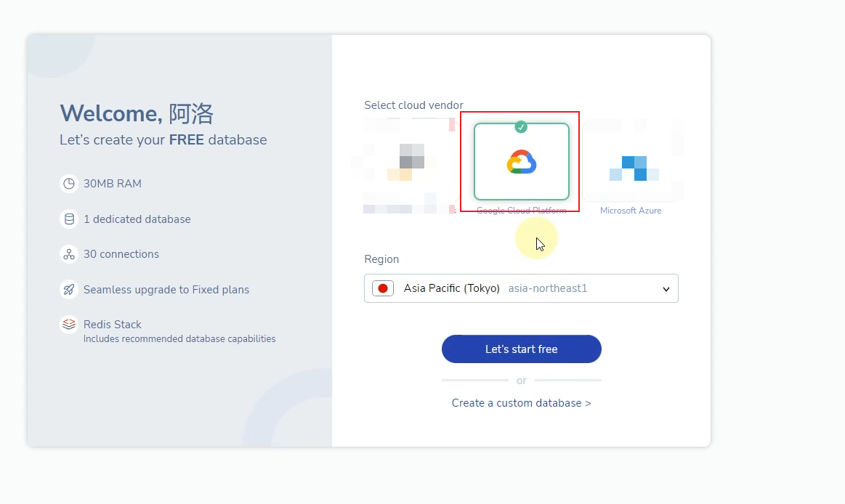Click the 'Redis Stack' text

click(112, 325)
